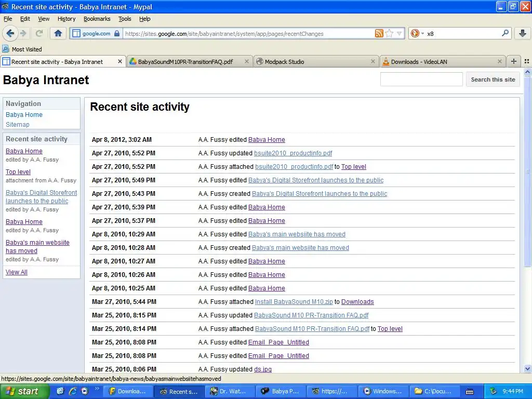Launch Internet Explorer from quick launch
Viewport: 532px width, 399px height.
point(72,391)
